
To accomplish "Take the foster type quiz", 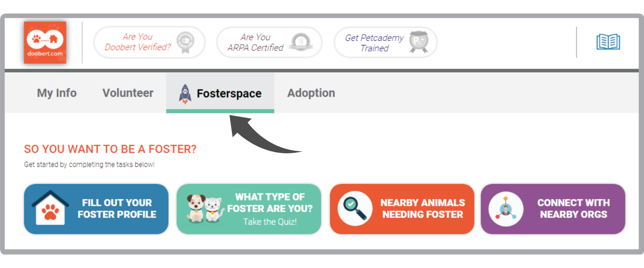I will (249, 209).
